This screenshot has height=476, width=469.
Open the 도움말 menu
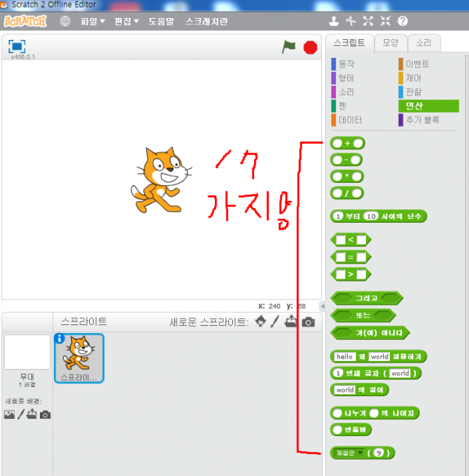(161, 21)
